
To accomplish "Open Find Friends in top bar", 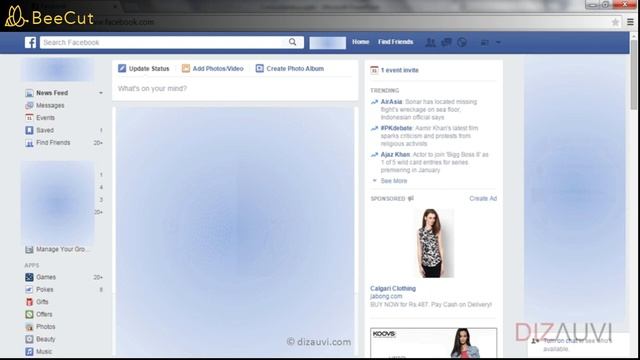I will 396,42.
